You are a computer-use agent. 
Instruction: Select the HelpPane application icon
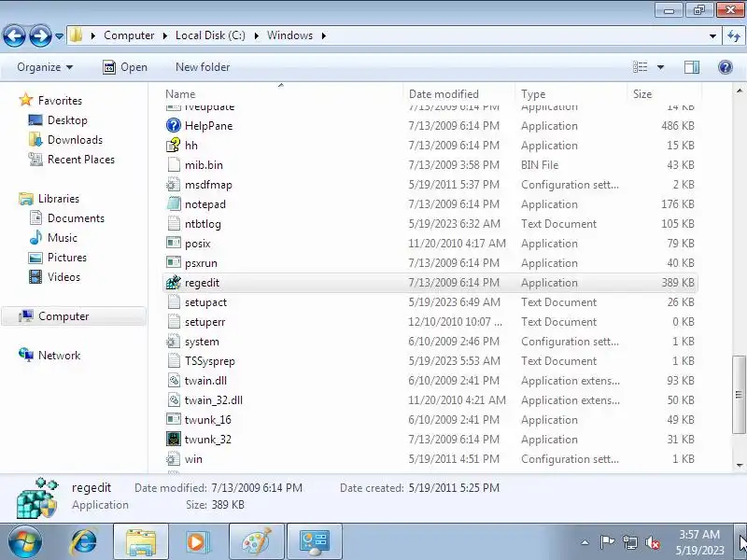pos(173,126)
